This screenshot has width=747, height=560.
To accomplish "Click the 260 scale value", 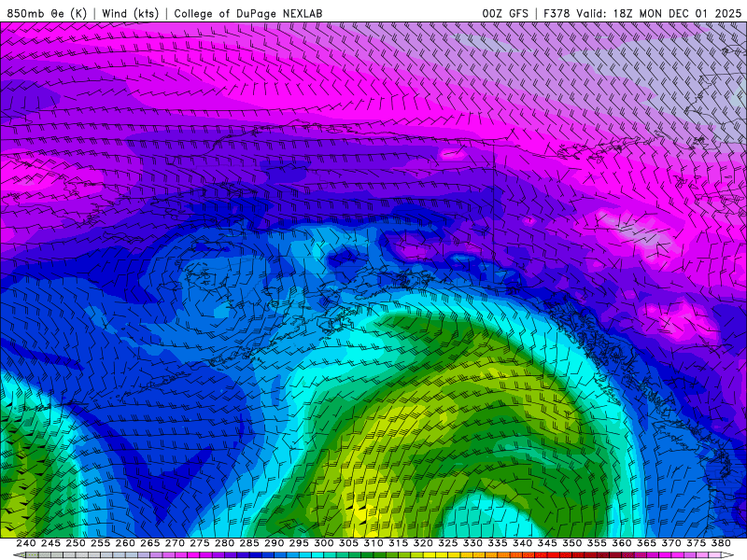I will (x=125, y=543).
